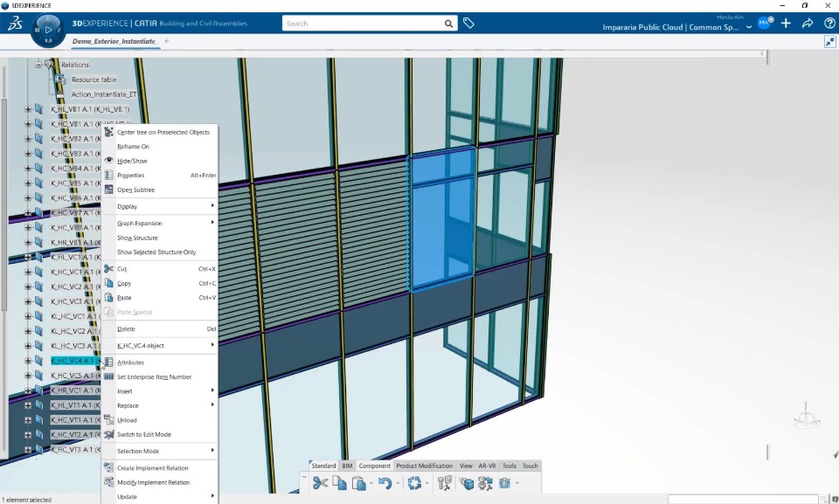This screenshot has width=839, height=504.
Task: Choose Cut from context menu
Action: (x=159, y=268)
